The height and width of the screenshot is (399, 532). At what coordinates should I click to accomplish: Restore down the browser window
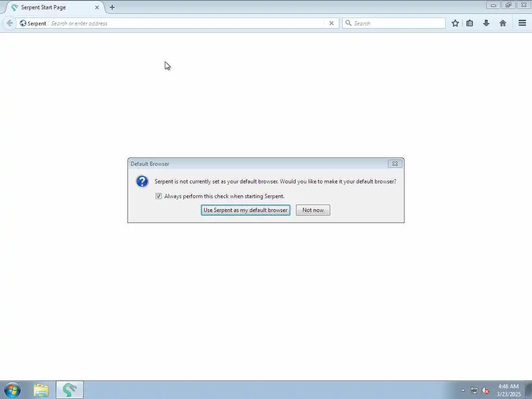click(508, 5)
